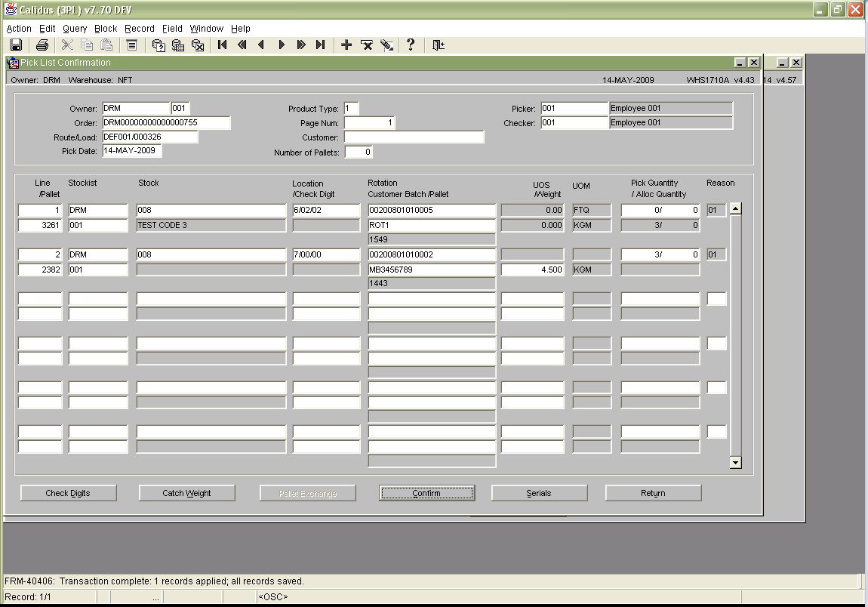Click the Copy toolbar icon
Screen dimensions: 868x607
(x=87, y=45)
